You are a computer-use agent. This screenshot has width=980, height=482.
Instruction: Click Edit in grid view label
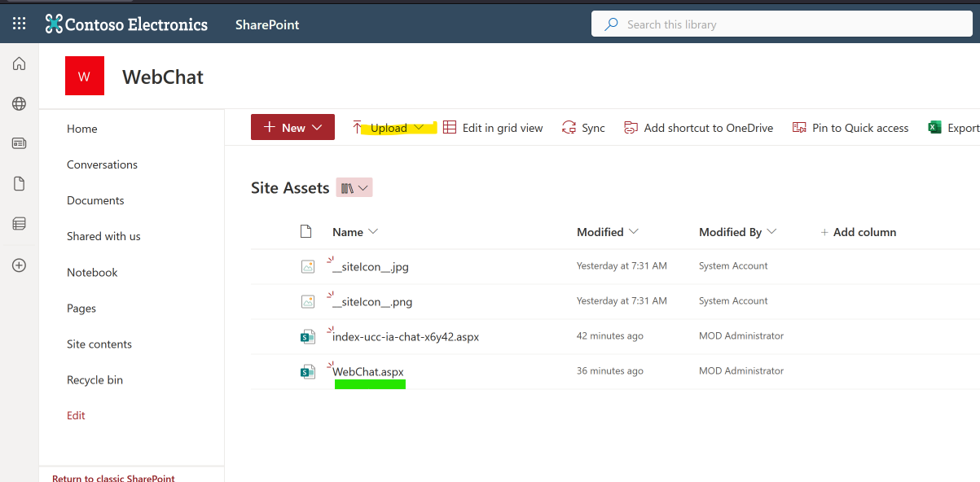coord(503,128)
